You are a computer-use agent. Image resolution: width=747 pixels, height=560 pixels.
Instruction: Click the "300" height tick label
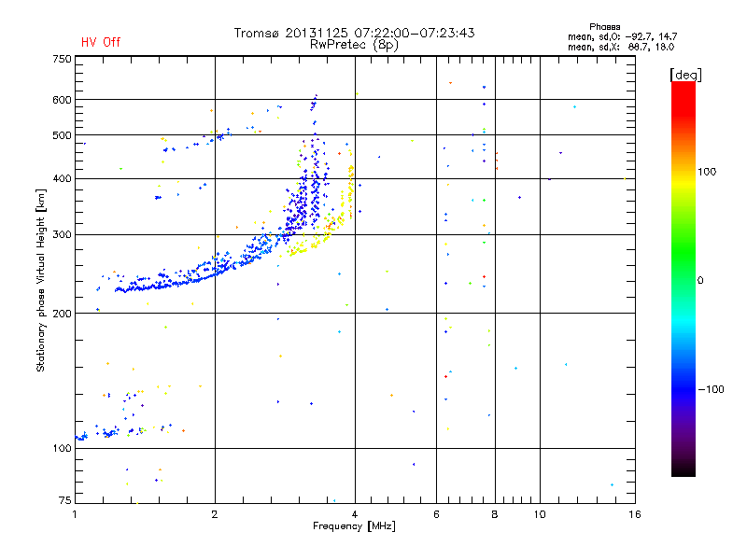point(62,235)
